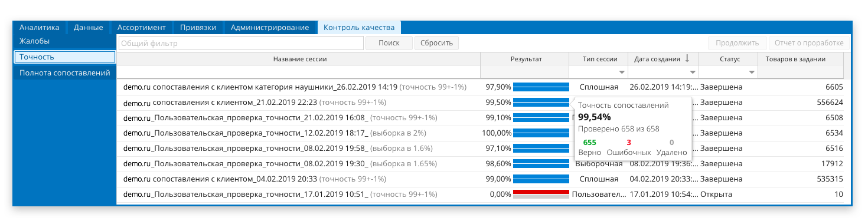Open the Статус filter dropdown
868x224 pixels.
click(x=752, y=72)
